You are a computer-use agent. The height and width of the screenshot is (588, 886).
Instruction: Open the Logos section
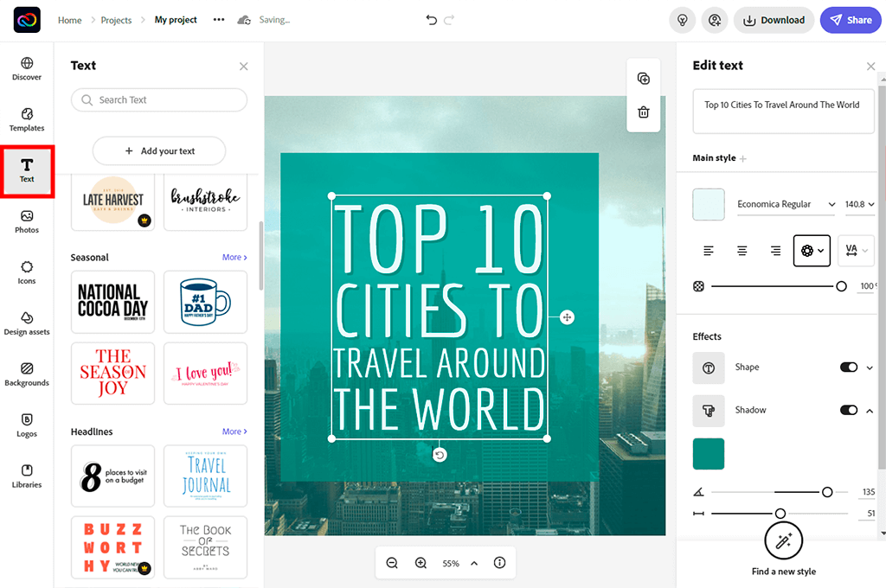pyautogui.click(x=27, y=425)
